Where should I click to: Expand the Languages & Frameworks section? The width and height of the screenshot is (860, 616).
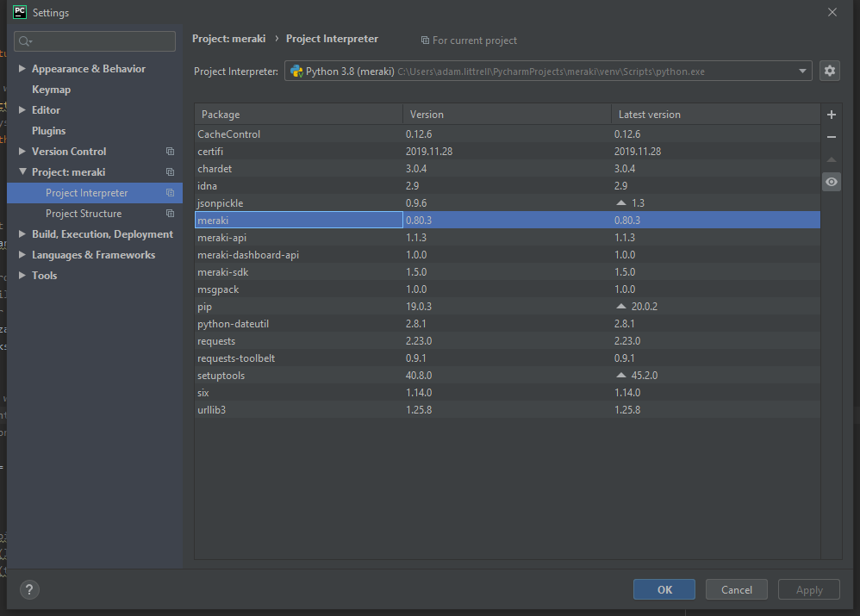click(21, 254)
